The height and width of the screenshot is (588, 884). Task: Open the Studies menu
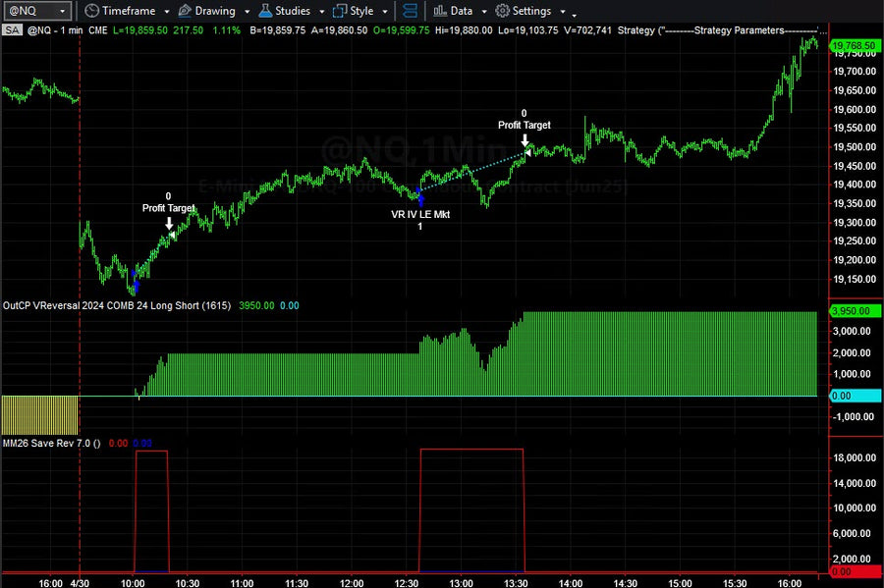tap(285, 11)
